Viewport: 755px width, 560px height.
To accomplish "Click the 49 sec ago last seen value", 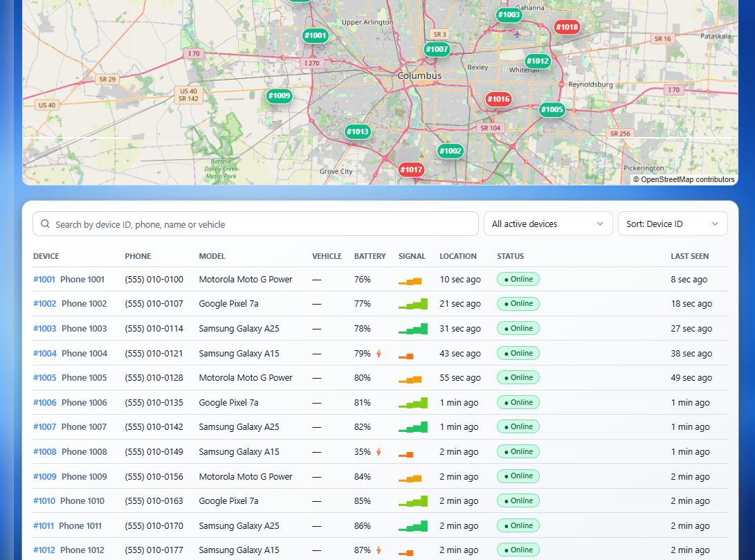I will [691, 377].
